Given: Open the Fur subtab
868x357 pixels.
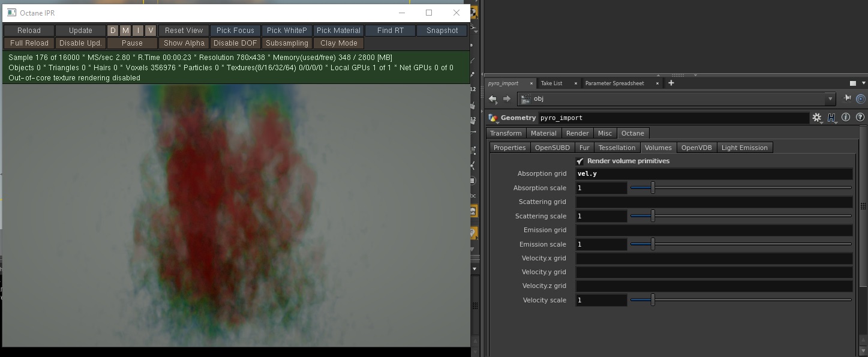Looking at the screenshot, I should click(584, 148).
